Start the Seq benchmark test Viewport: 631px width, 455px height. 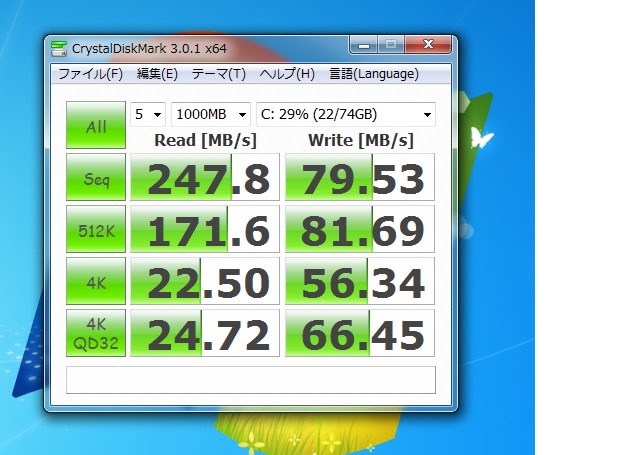click(x=96, y=177)
